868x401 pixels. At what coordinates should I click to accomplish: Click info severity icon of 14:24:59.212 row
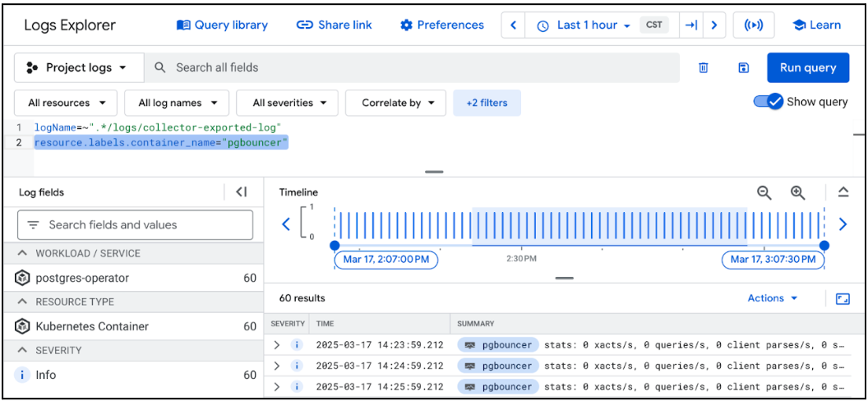[x=297, y=366]
